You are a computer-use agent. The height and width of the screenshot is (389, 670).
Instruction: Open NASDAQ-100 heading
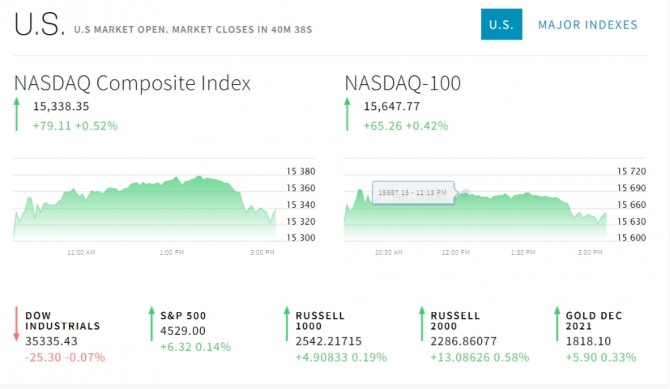pyautogui.click(x=403, y=83)
